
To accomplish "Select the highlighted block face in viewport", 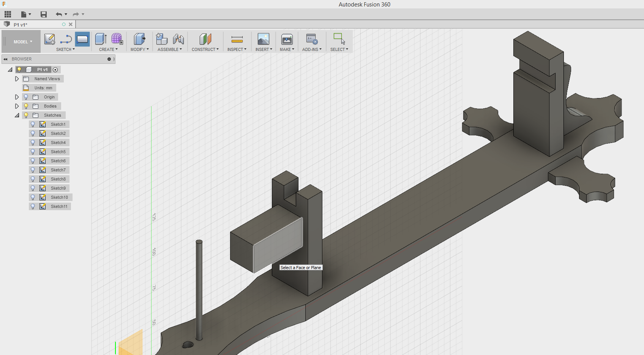I will tap(278, 245).
